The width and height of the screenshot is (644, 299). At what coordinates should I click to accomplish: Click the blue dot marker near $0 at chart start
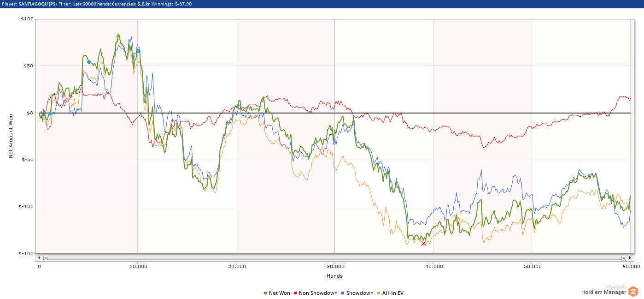click(x=50, y=114)
